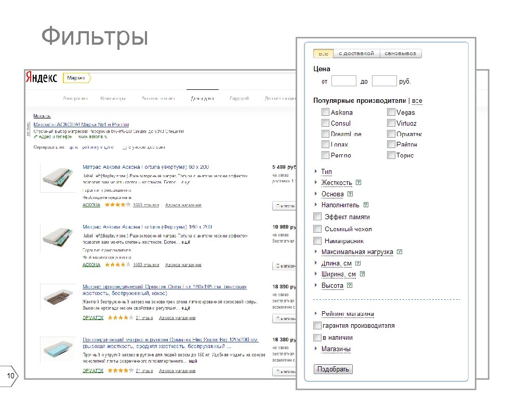Click the Подобрать button
The height and width of the screenshot is (399, 532).
(x=333, y=369)
